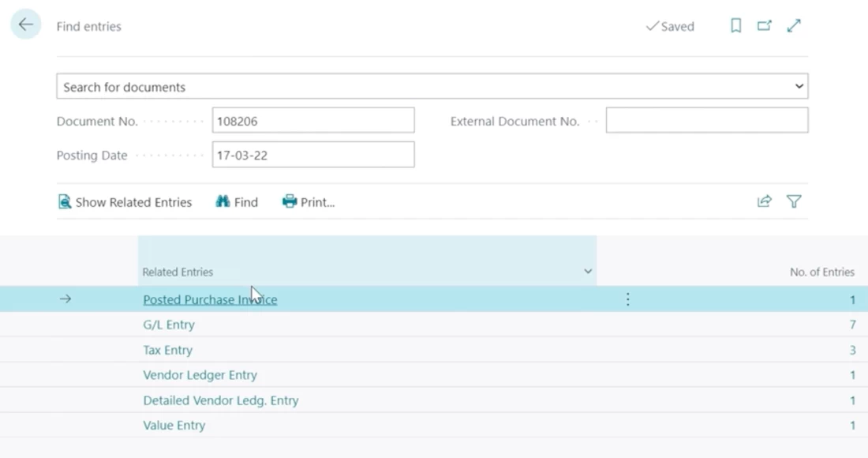868x458 pixels.
Task: Select the Tax Entry row
Action: pyautogui.click(x=167, y=350)
